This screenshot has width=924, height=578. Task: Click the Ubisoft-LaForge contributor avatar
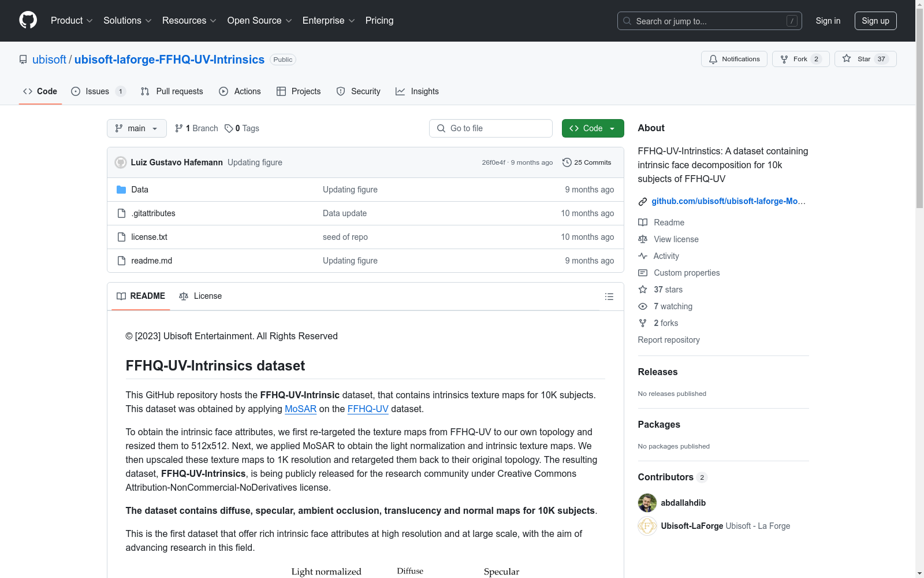(647, 526)
